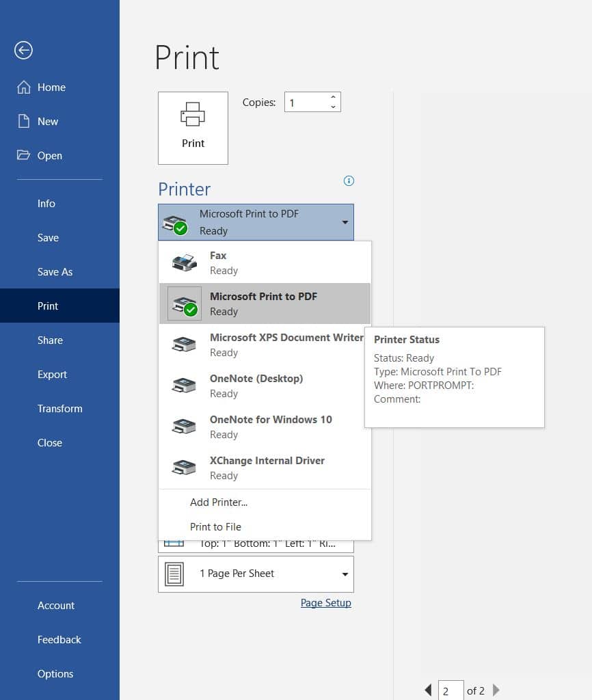Select Microsoft XPS Document Writer printer
The width and height of the screenshot is (592, 700).
(262, 345)
